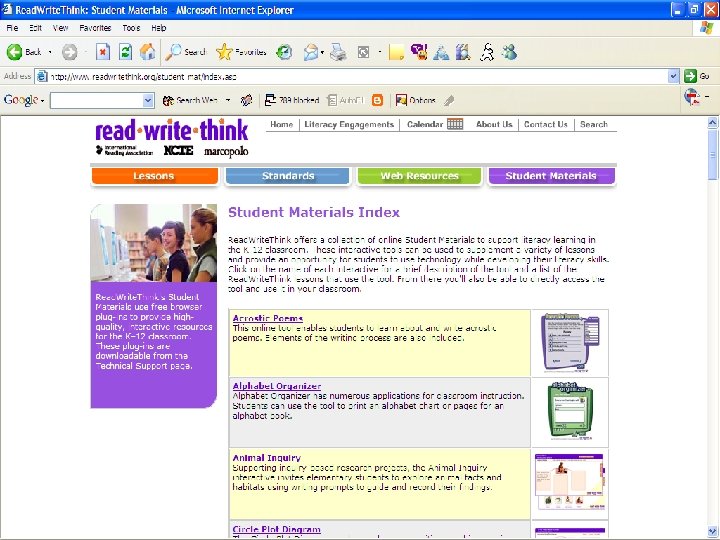
Task: Open Google toolbar Options
Action: [415, 100]
